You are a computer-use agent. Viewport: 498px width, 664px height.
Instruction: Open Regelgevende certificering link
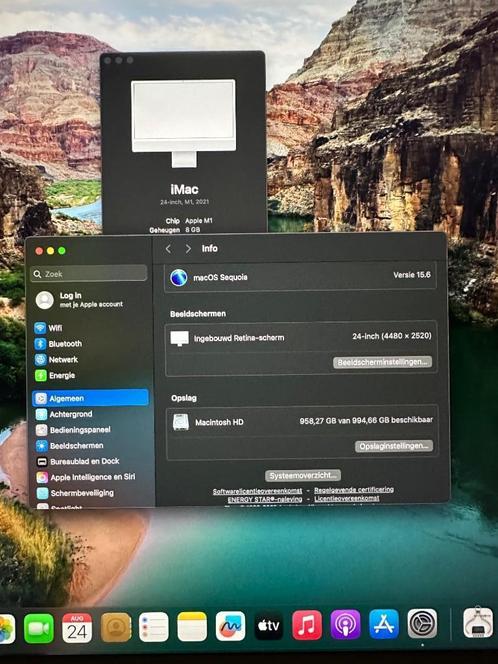tap(354, 490)
